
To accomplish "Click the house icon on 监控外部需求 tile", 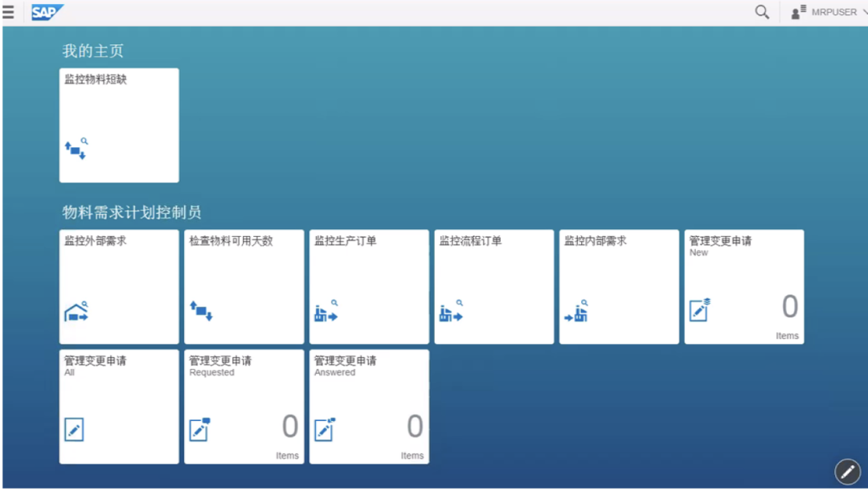I will [76, 312].
